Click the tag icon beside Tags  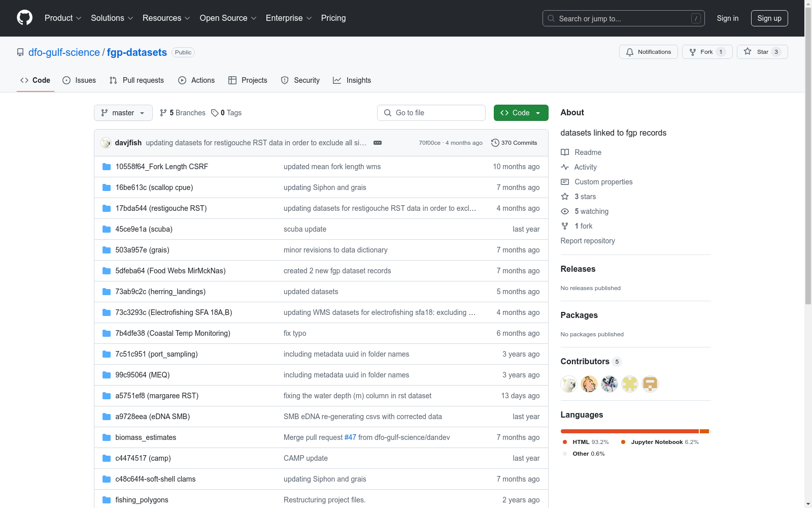(x=215, y=113)
